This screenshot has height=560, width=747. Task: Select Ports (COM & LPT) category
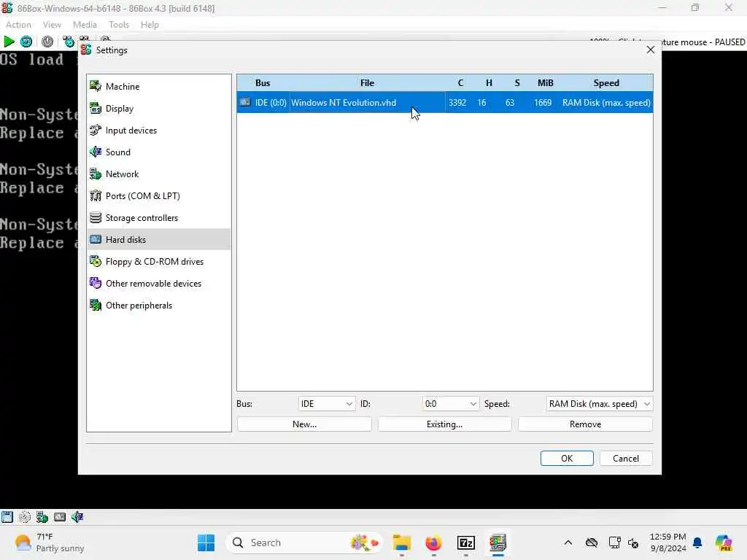(x=158, y=195)
